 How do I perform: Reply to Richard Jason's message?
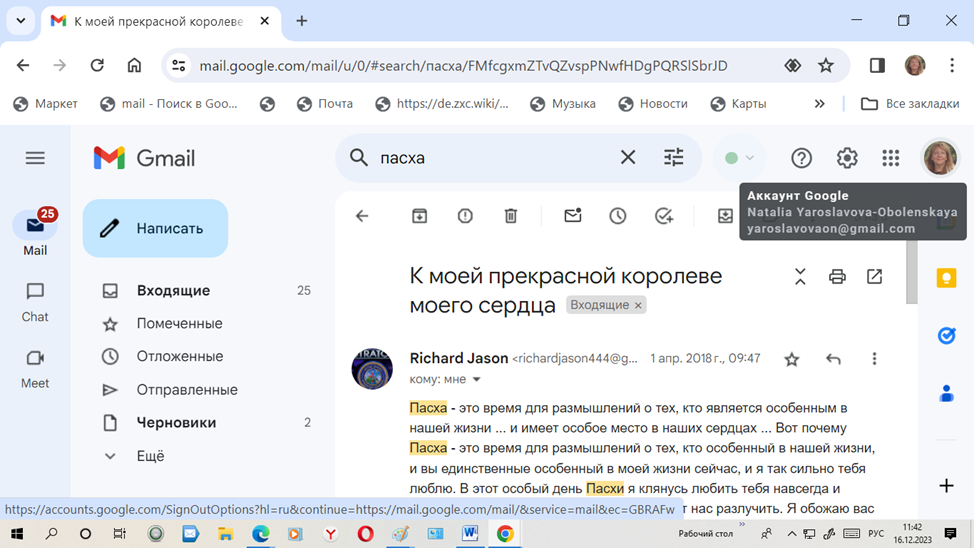click(x=833, y=359)
